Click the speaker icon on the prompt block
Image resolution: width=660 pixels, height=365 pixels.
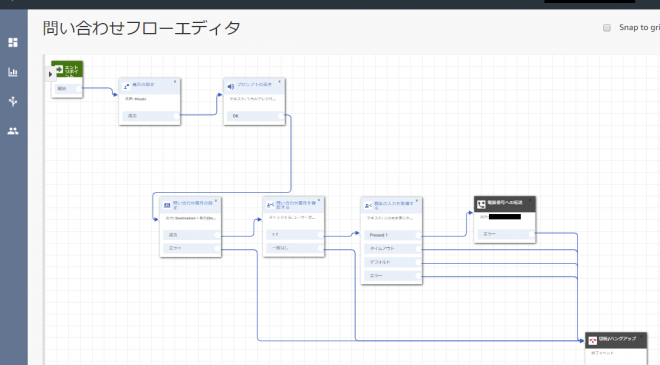pos(231,87)
